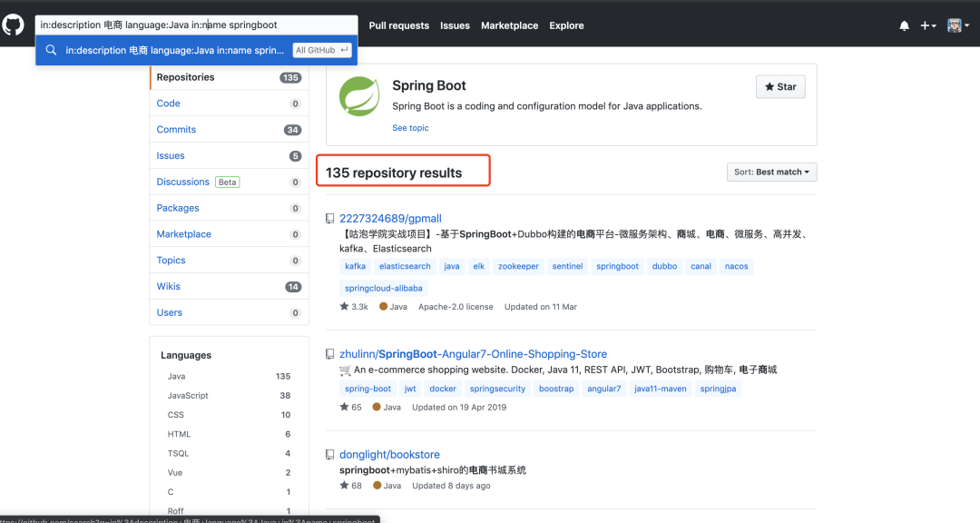Open Pull requests in the header
The height and width of the screenshot is (523, 980).
coord(398,25)
